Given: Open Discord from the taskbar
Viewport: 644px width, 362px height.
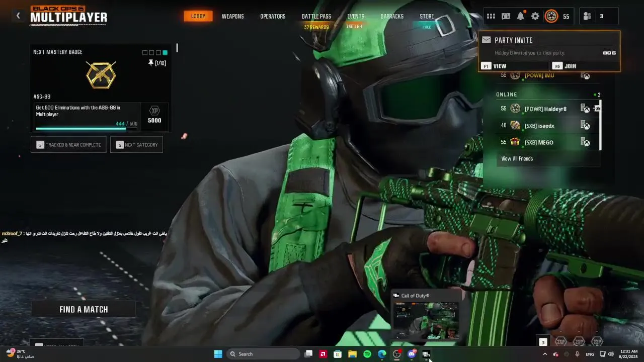Looking at the screenshot, I should tap(412, 354).
